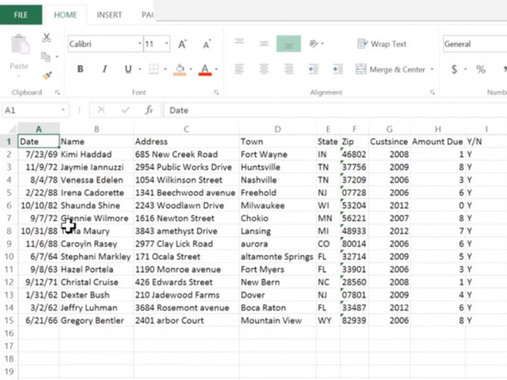The image size is (507, 380).
Task: Switch to the INSERT tab
Action: tap(109, 15)
